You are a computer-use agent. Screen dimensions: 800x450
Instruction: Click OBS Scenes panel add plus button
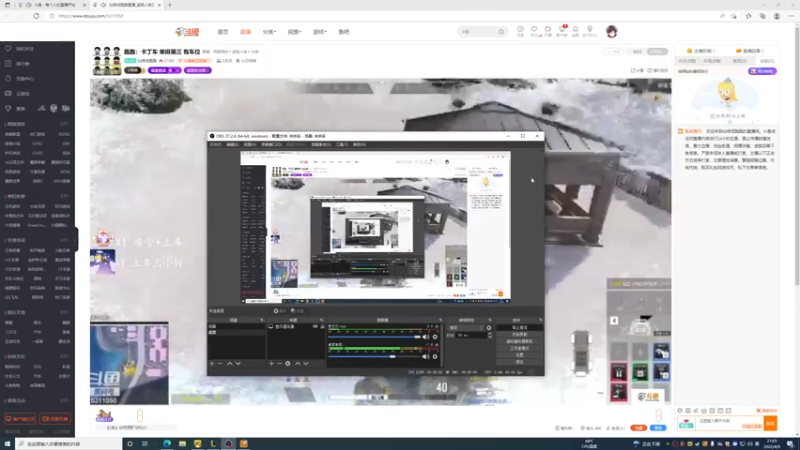212,364
